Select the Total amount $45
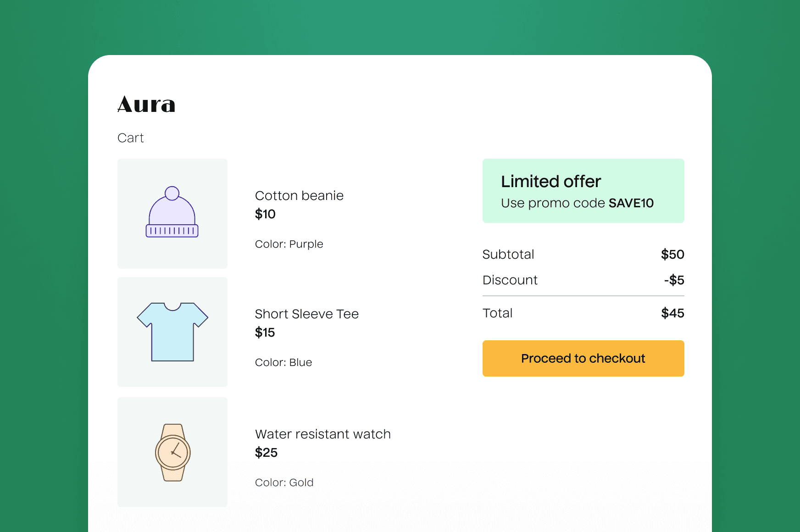The width and height of the screenshot is (800, 532). tap(672, 313)
